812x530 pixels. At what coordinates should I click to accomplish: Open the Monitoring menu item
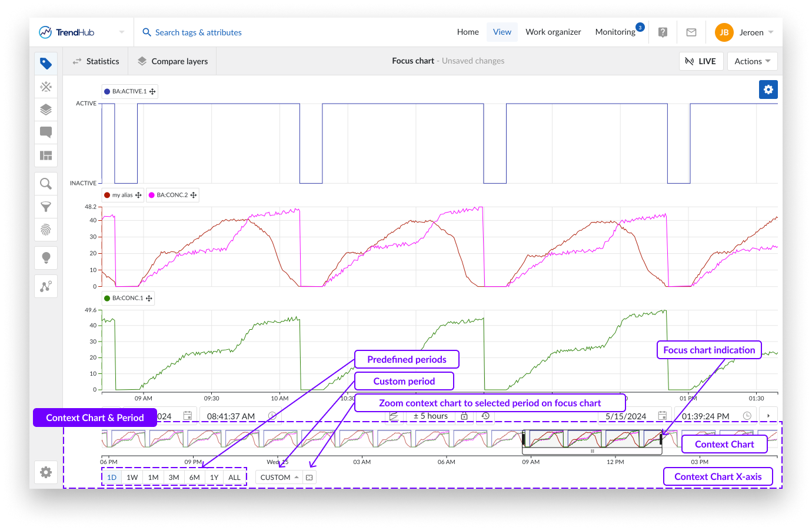(x=615, y=32)
